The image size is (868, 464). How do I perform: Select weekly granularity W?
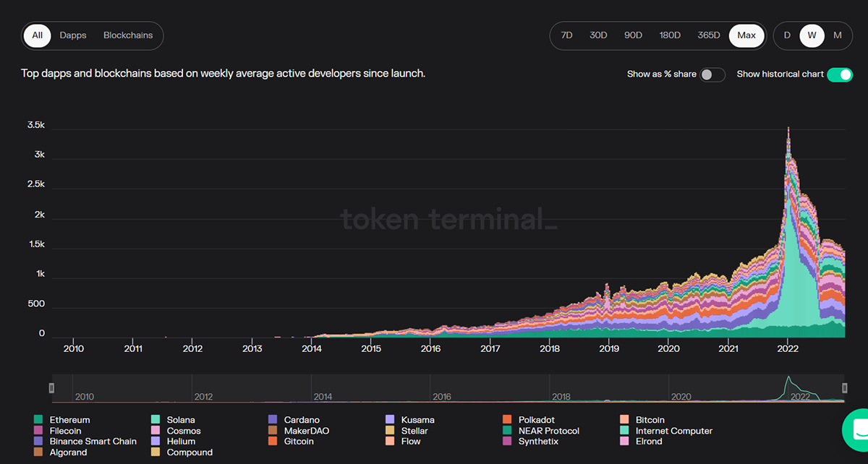click(x=812, y=35)
